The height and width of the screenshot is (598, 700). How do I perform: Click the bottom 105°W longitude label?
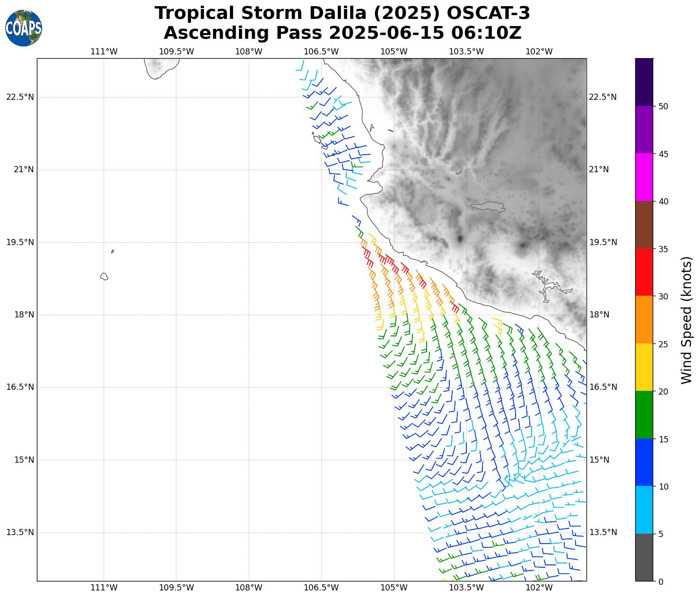point(394,588)
